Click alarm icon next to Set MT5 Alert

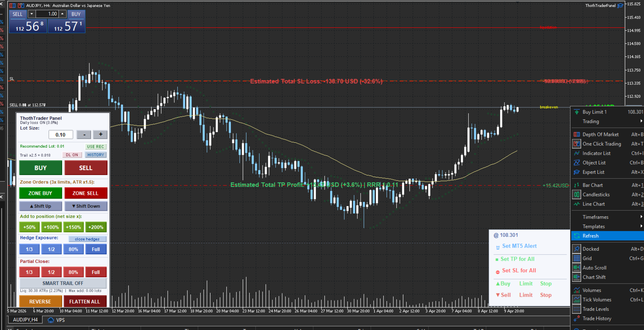[498, 247]
